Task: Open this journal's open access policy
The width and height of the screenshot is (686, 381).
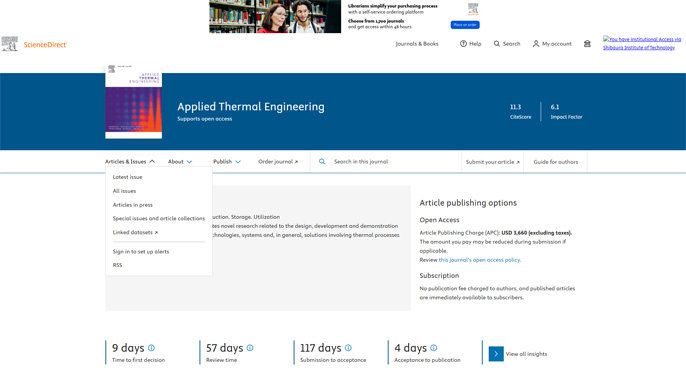Action: 480,260
